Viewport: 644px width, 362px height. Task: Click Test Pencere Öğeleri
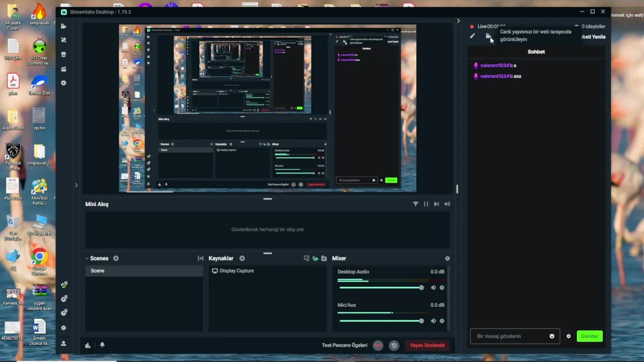tap(345, 345)
